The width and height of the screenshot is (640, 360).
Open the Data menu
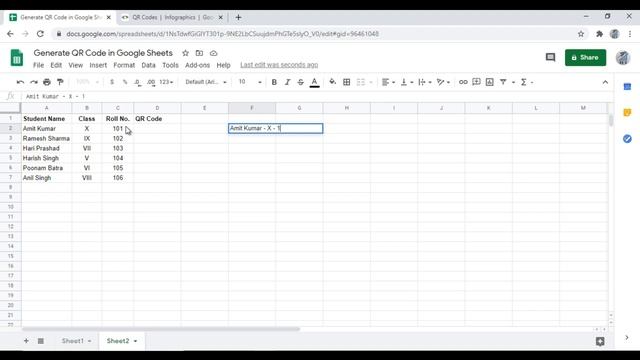[x=148, y=65]
